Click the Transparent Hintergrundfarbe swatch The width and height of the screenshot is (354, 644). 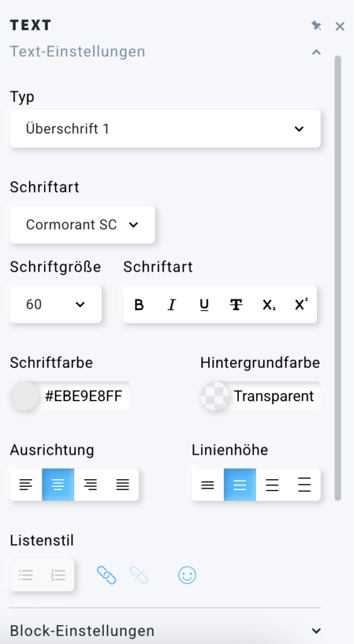(214, 396)
